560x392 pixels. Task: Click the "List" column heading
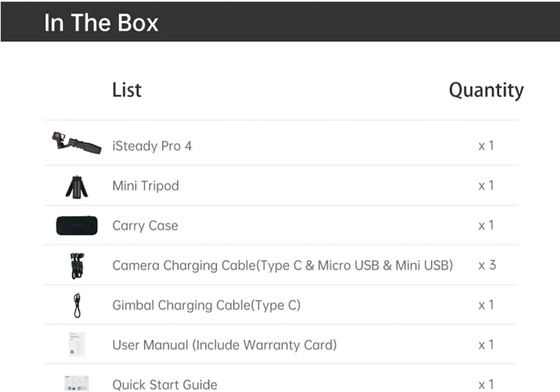coord(127,90)
